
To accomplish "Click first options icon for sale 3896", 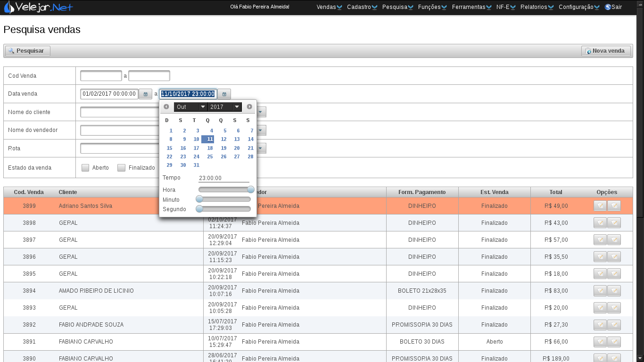I will 600,257.
